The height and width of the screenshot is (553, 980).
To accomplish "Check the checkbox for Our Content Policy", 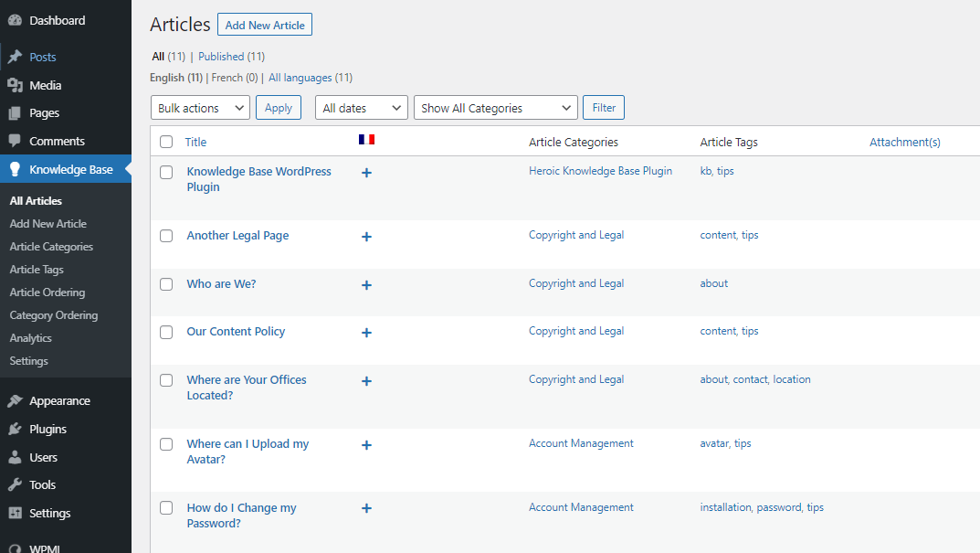I will [x=165, y=332].
